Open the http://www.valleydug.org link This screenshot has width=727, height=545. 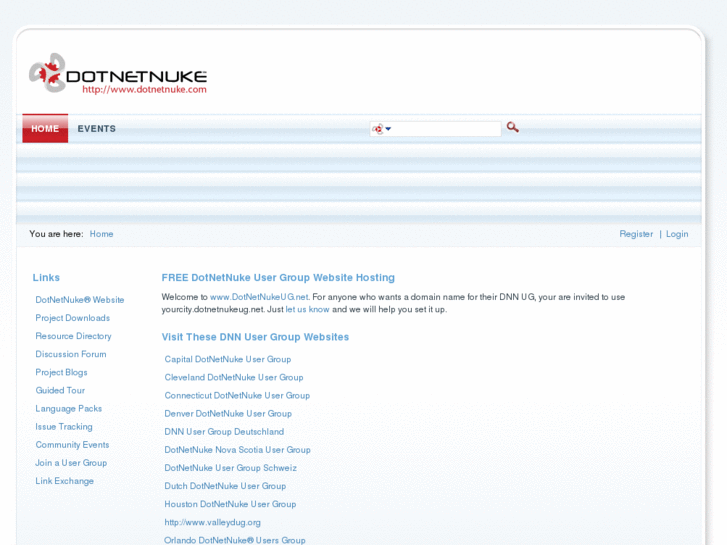[212, 522]
